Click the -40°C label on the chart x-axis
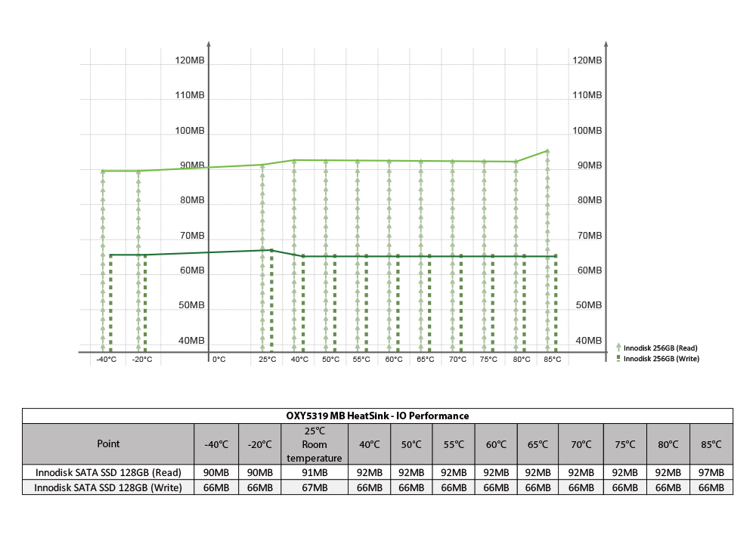This screenshot has height=550, width=756. coord(106,360)
